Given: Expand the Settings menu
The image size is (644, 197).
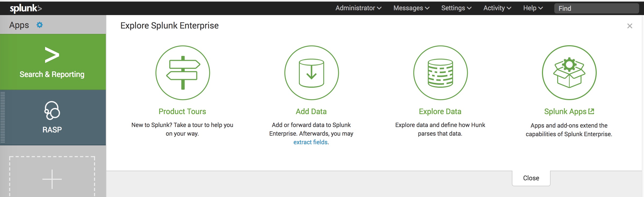Looking at the screenshot, I should [x=456, y=8].
